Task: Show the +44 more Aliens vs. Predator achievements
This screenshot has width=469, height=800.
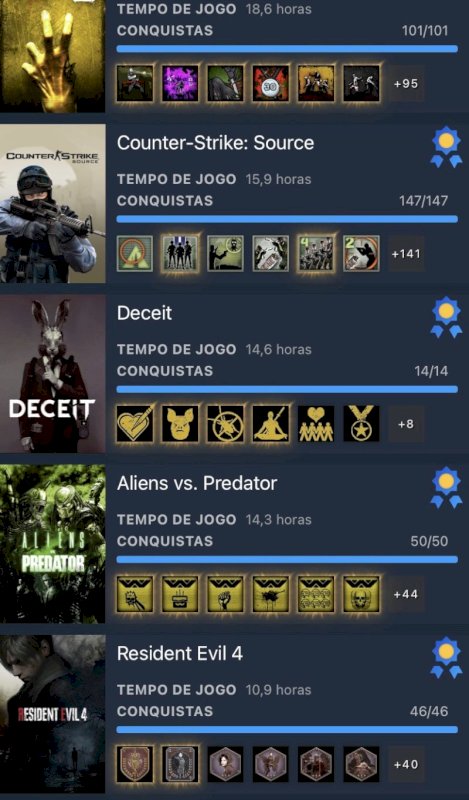Action: click(x=406, y=594)
